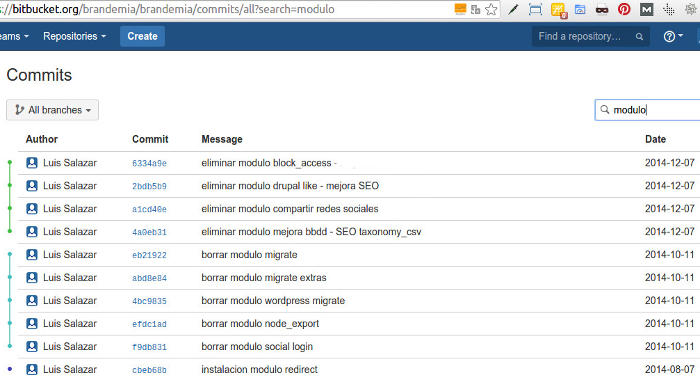Click the Message column header
The width and height of the screenshot is (700, 380).
pos(222,139)
